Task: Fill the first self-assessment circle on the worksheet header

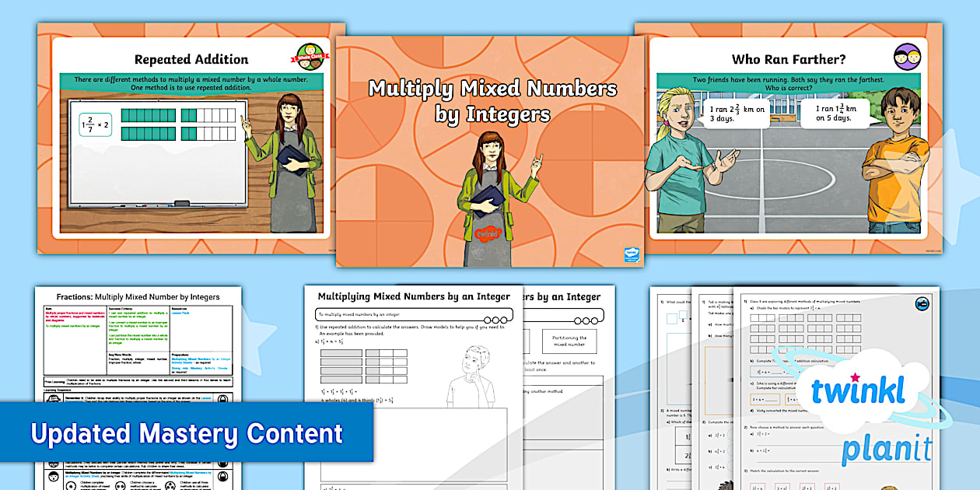Action: [x=487, y=320]
